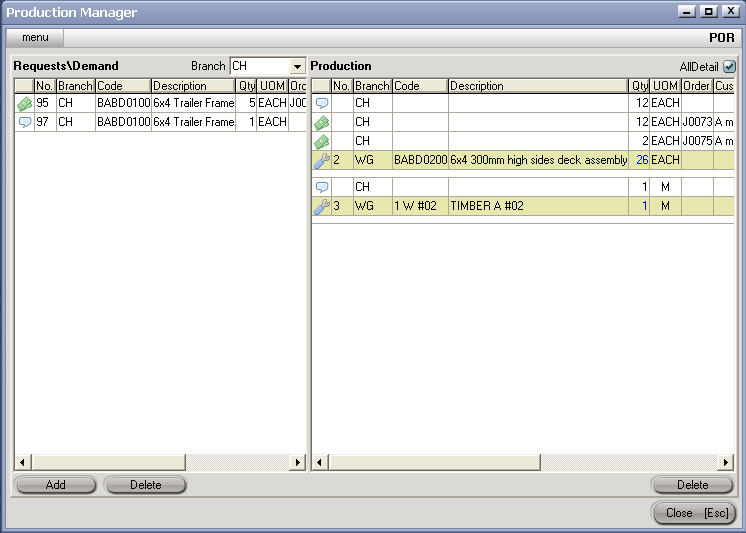Click Requests Code column header

pos(123,86)
